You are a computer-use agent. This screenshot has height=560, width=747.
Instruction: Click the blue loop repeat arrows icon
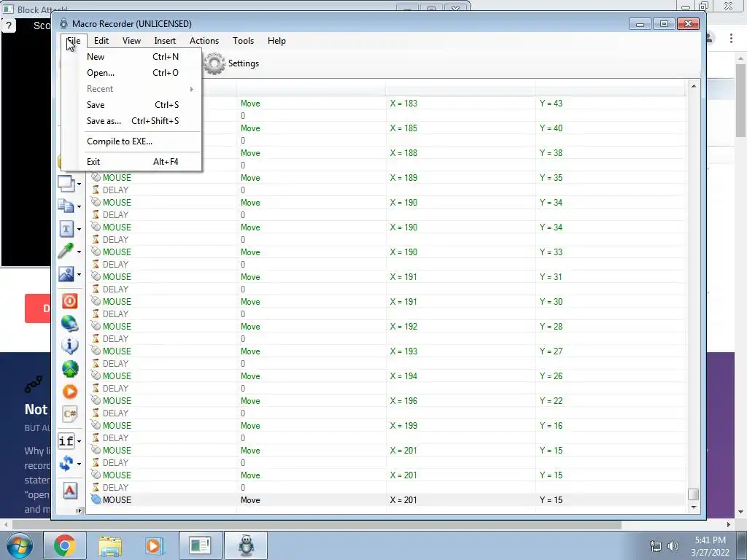pyautogui.click(x=66, y=463)
